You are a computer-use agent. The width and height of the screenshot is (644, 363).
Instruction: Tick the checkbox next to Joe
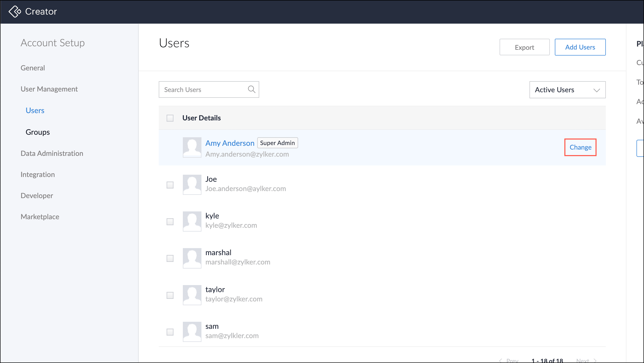(x=170, y=185)
